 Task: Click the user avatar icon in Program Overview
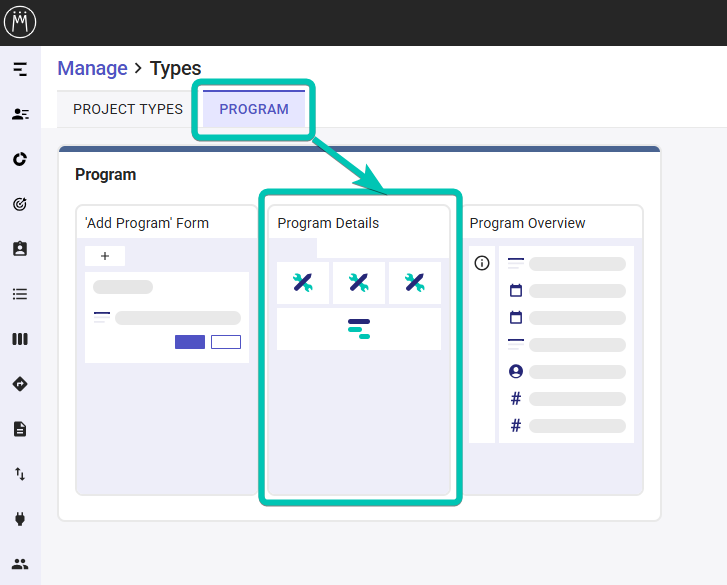click(516, 371)
